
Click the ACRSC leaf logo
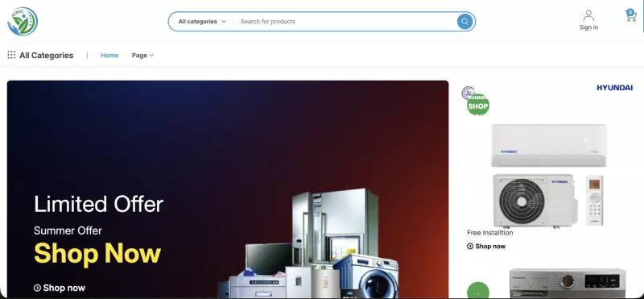point(23,22)
